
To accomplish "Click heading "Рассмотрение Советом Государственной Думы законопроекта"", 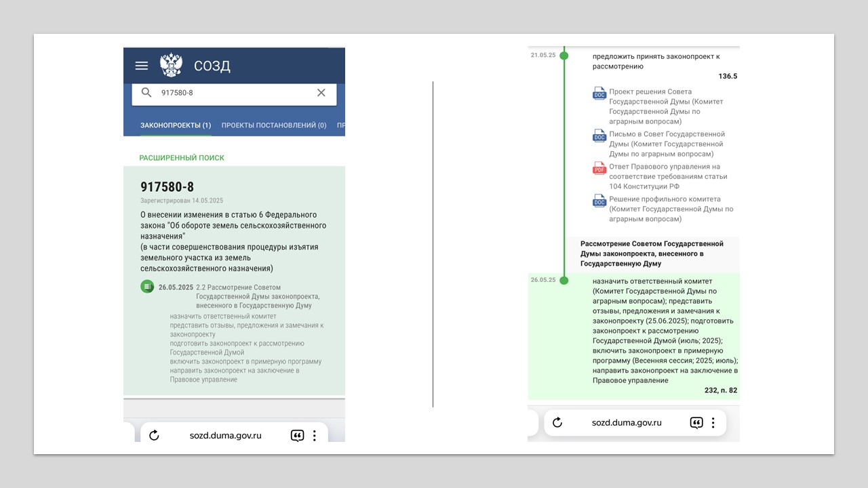I will [652, 253].
